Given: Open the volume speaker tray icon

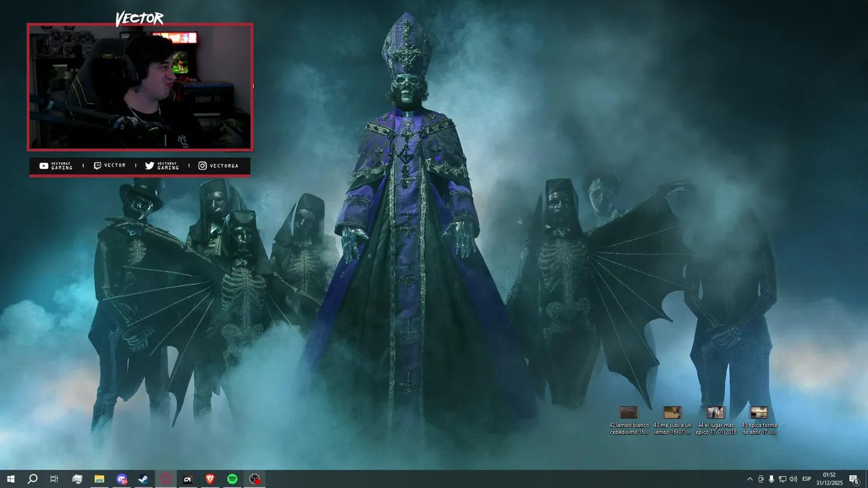Looking at the screenshot, I should (x=793, y=479).
